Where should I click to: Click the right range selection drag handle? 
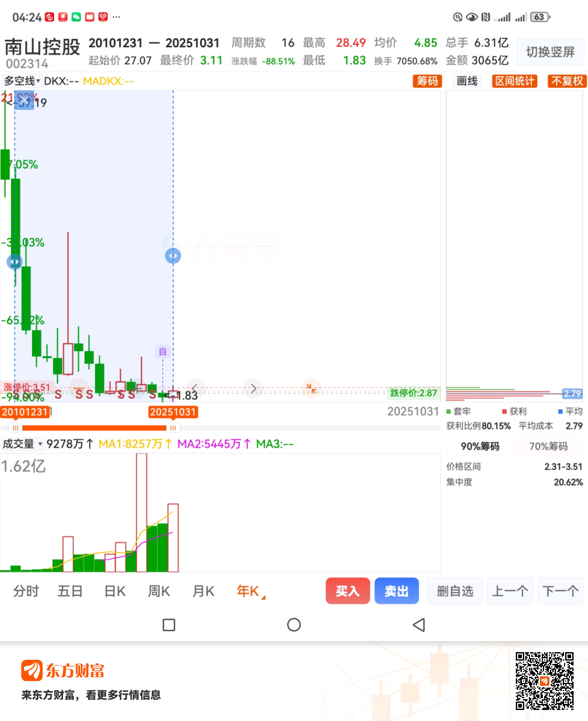coord(173,256)
